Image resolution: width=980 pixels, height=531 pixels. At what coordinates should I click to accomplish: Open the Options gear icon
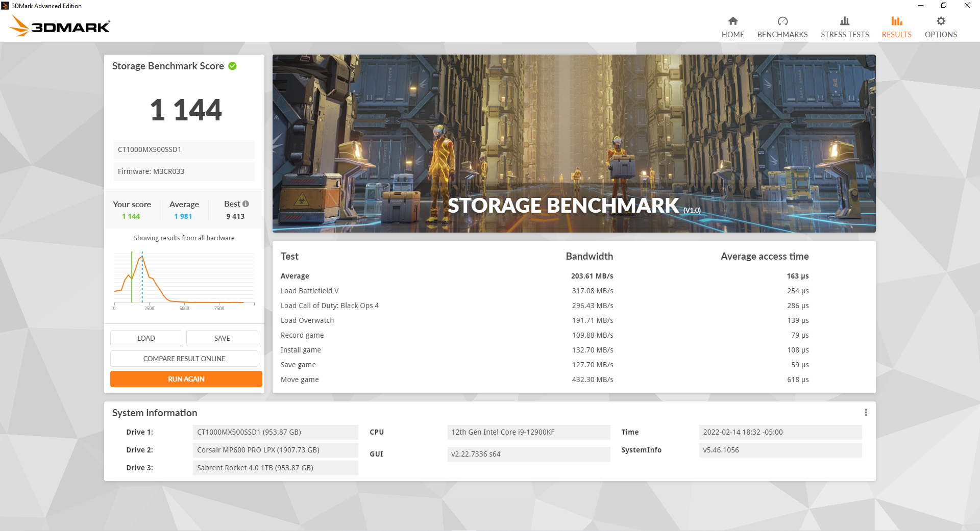tap(941, 21)
